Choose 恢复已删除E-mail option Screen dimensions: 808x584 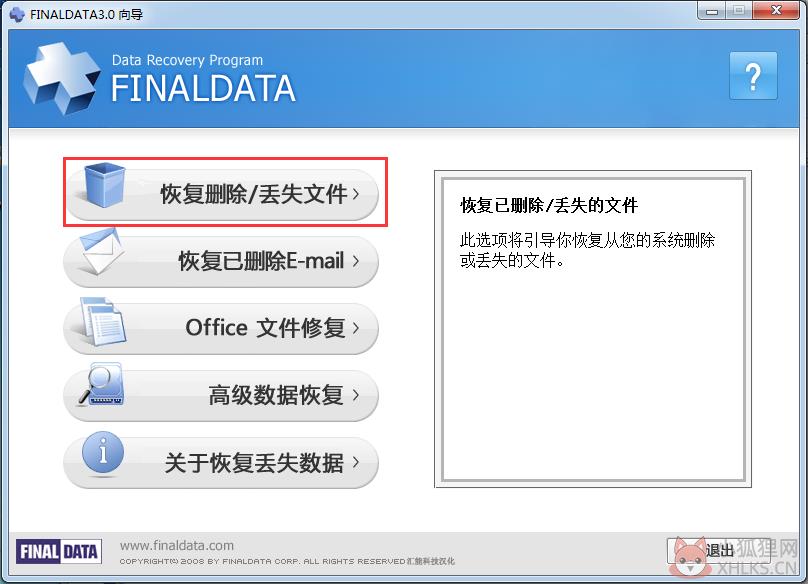[x=221, y=261]
